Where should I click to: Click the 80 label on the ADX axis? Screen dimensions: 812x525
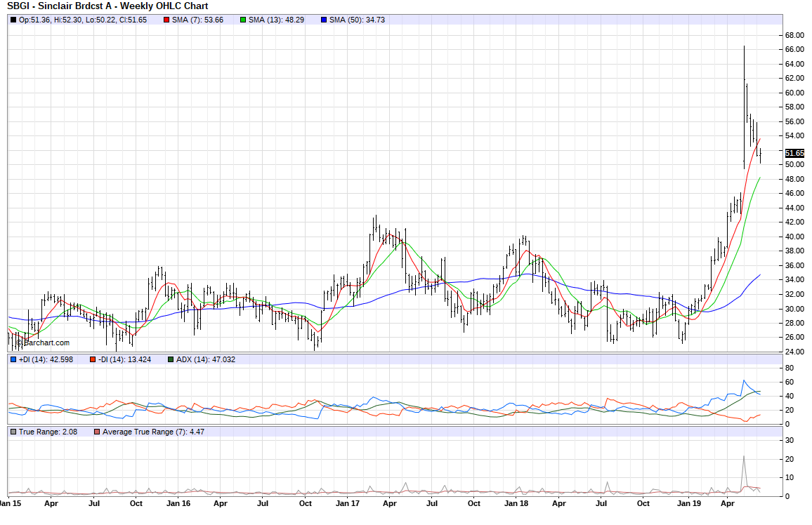[790, 368]
